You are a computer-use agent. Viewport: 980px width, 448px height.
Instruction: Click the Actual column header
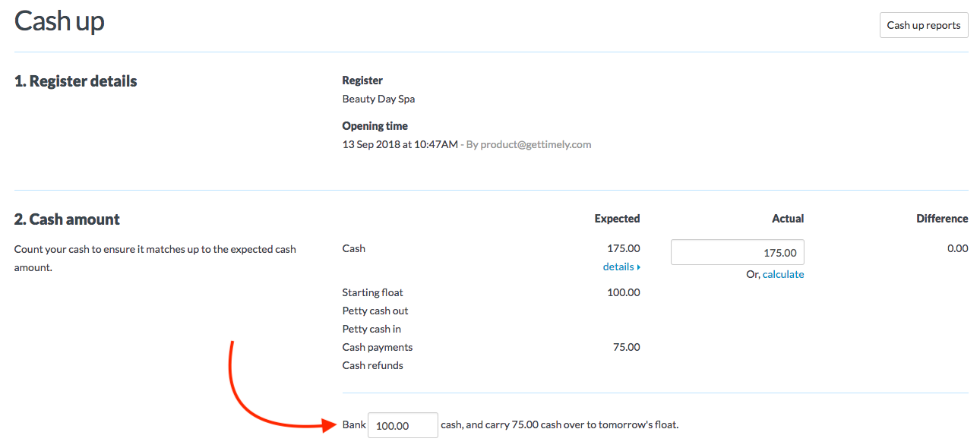(x=788, y=218)
